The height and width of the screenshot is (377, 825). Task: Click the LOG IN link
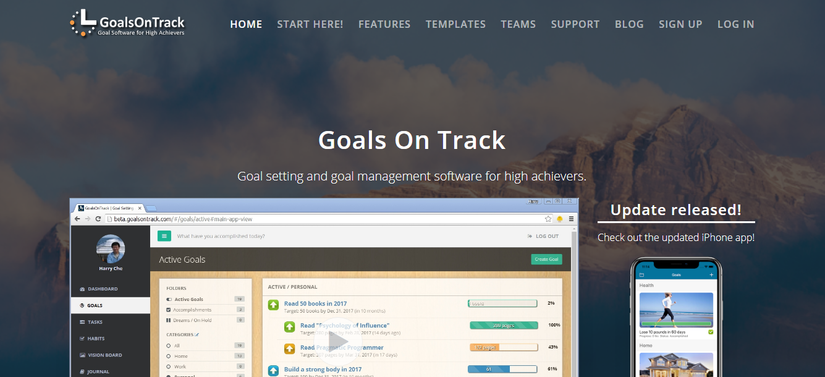point(736,24)
